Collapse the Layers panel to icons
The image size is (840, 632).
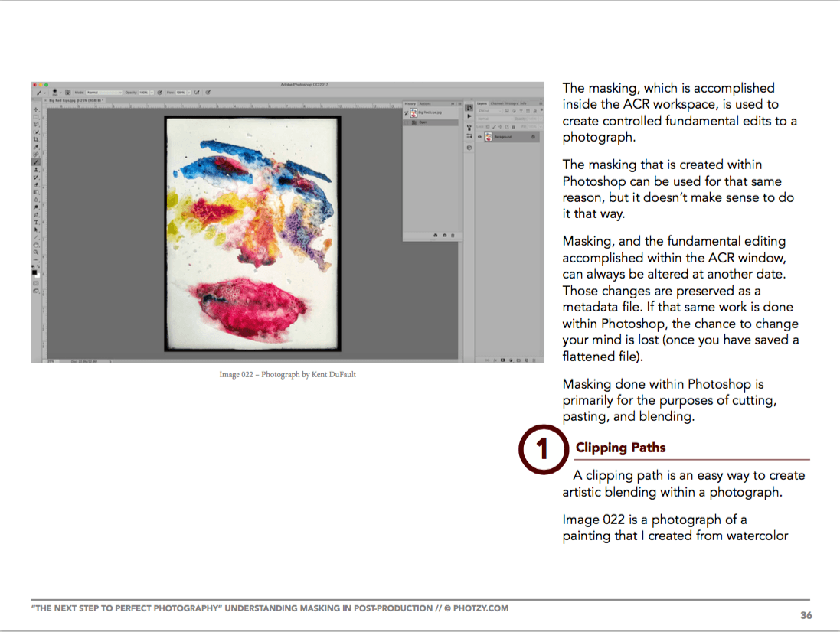(x=541, y=99)
